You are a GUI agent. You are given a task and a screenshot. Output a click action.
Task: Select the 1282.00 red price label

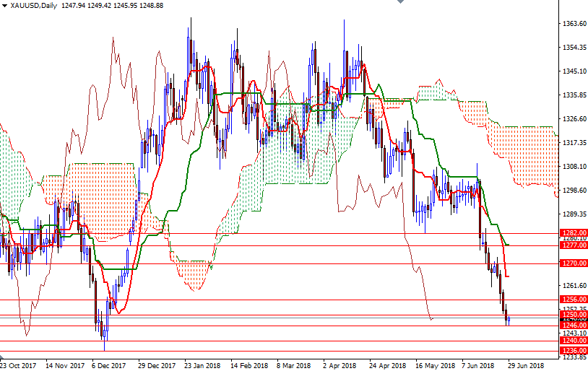[574, 232]
